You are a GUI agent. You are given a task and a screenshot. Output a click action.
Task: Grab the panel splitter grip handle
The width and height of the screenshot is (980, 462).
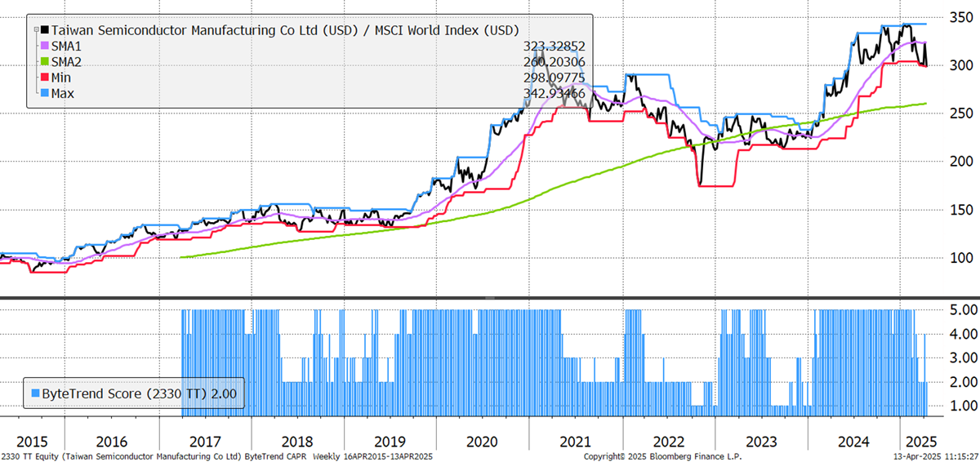[490, 299]
